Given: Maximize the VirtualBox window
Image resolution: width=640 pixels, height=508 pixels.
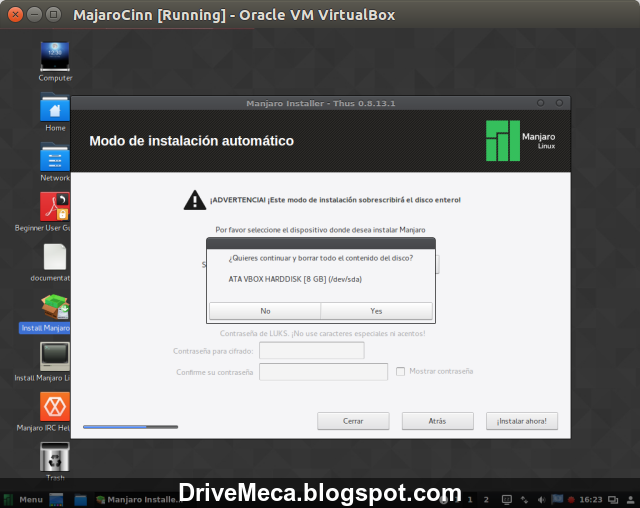Looking at the screenshot, I should pyautogui.click(x=53, y=15).
